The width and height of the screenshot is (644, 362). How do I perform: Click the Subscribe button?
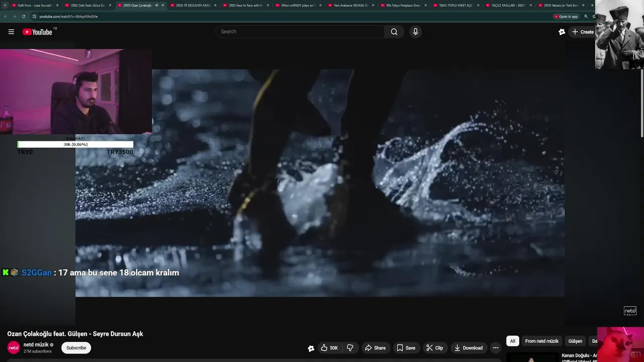tap(76, 348)
